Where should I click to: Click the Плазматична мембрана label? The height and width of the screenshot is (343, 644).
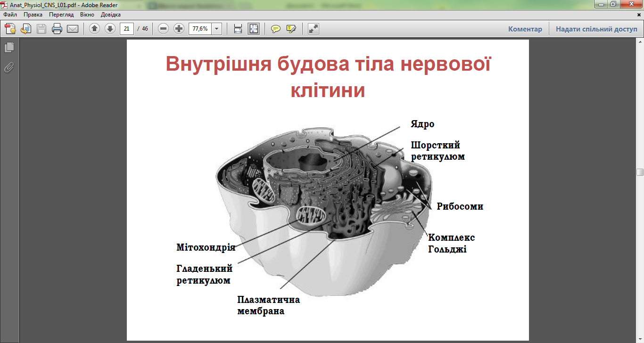click(x=269, y=306)
